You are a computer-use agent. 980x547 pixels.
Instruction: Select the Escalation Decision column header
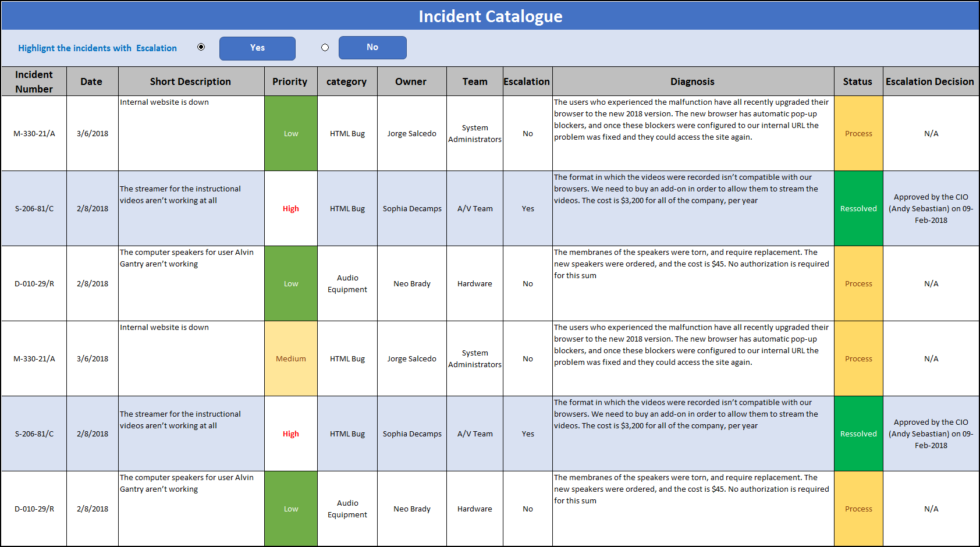(930, 81)
